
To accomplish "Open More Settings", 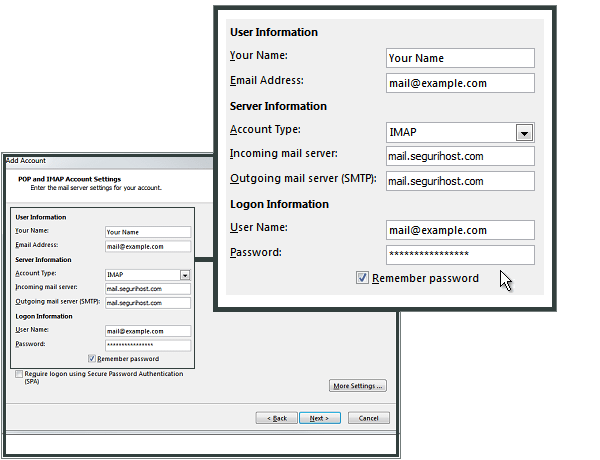I will click(357, 385).
